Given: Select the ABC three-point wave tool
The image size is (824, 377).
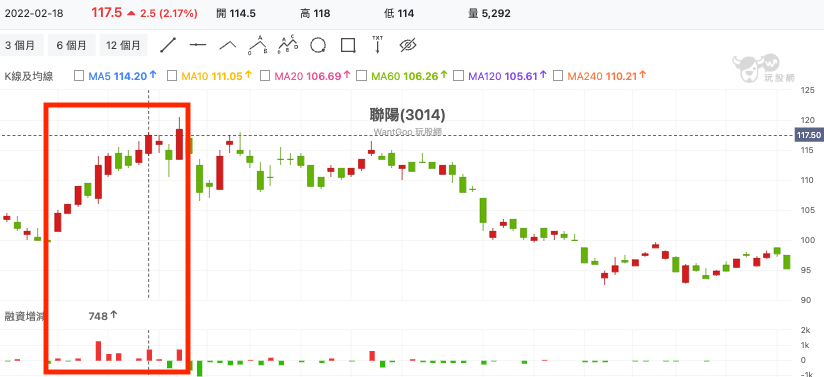Looking at the screenshot, I should [x=258, y=45].
